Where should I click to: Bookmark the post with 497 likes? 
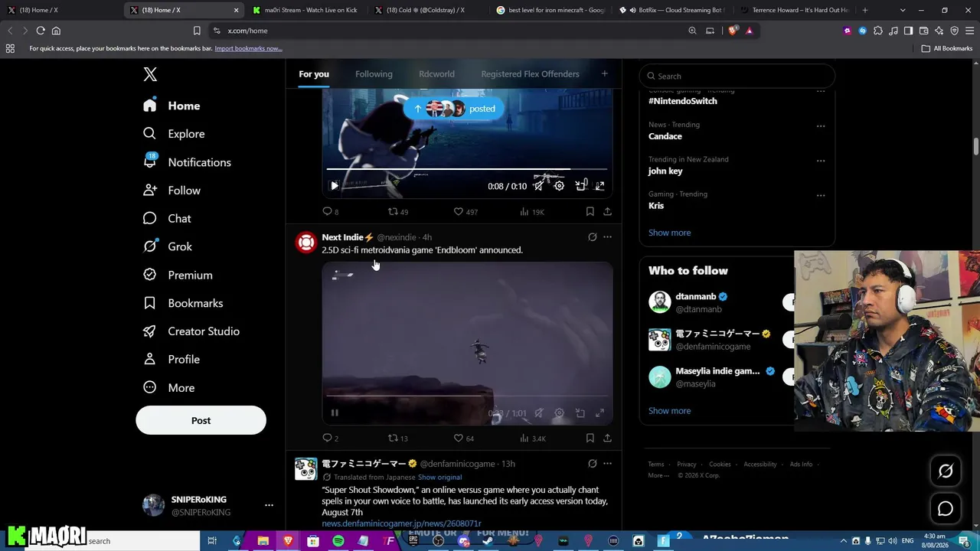tap(590, 211)
